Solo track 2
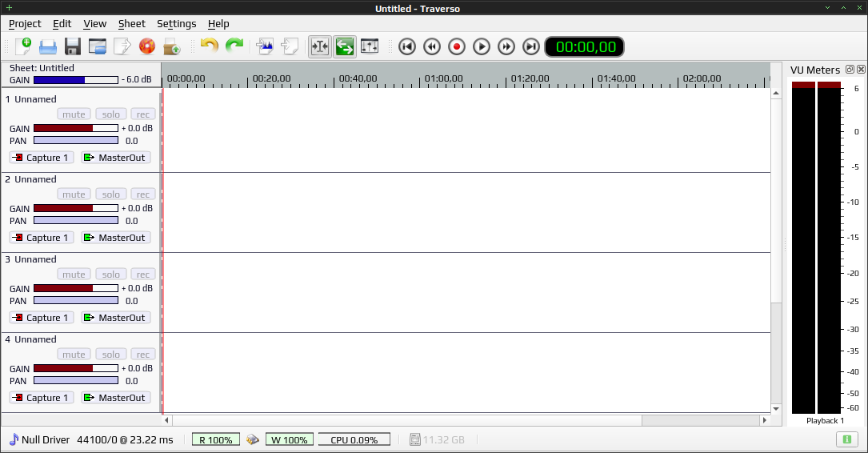 click(x=110, y=194)
